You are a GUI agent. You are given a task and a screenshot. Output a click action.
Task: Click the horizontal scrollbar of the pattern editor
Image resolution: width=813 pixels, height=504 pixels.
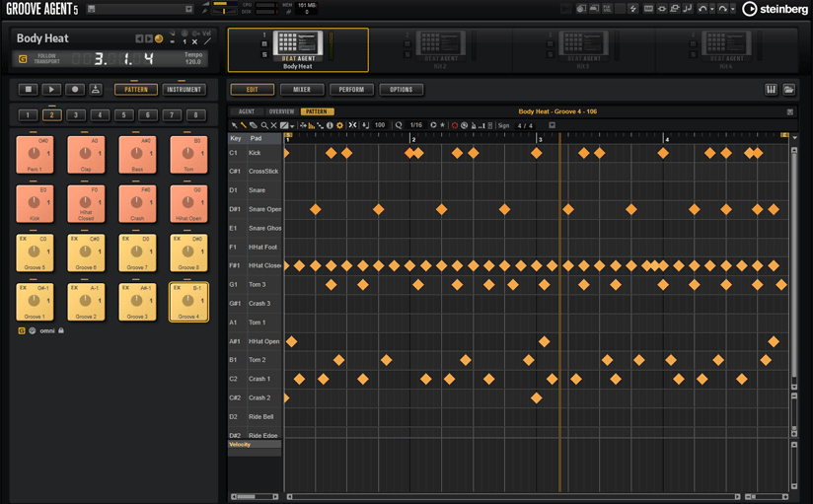(x=513, y=497)
